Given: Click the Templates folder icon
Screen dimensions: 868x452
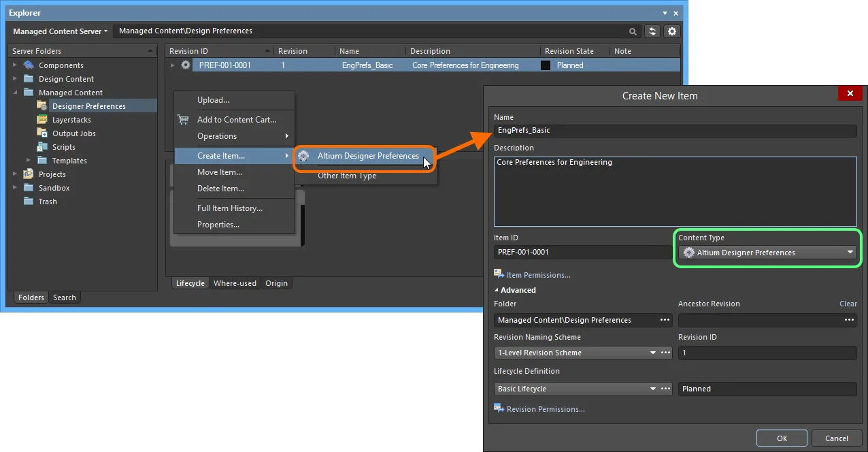Looking at the screenshot, I should pos(42,161).
